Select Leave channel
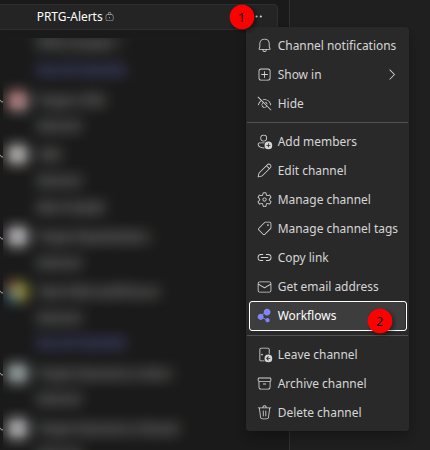 [327, 355]
